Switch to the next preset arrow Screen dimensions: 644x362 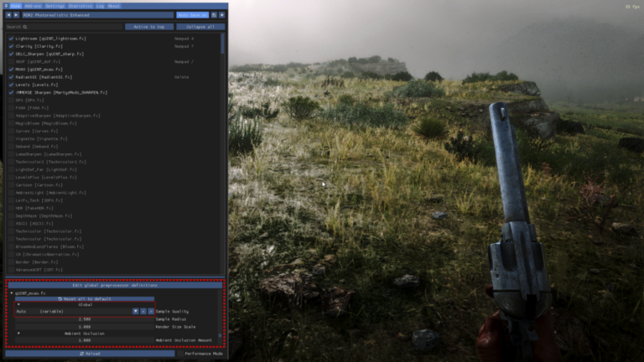[16, 15]
